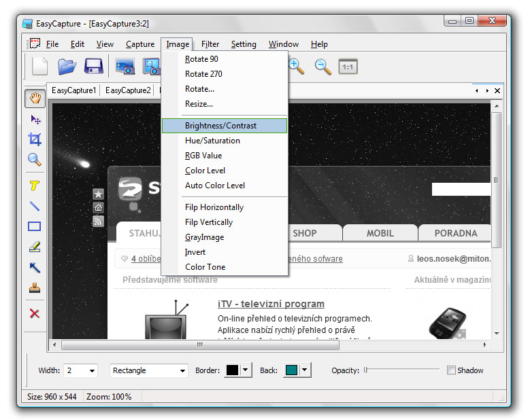Open the View menu
The image size is (528, 420).
click(105, 44)
